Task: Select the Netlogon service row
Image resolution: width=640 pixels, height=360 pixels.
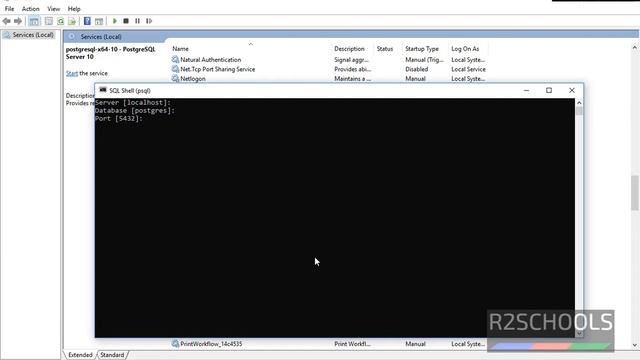Action: pyautogui.click(x=329, y=78)
